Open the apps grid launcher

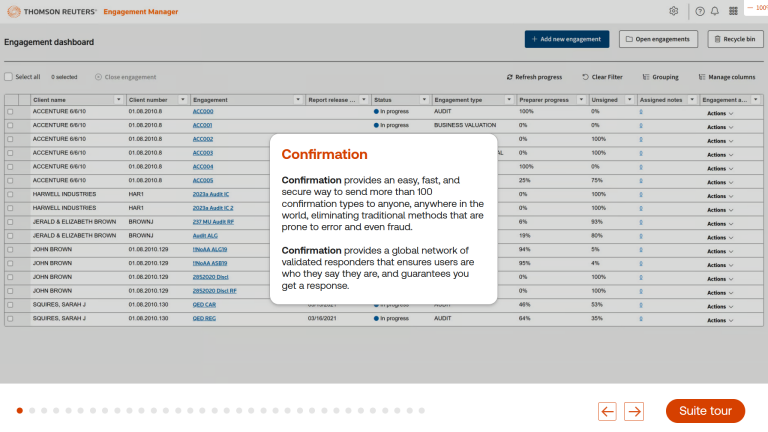(x=734, y=11)
